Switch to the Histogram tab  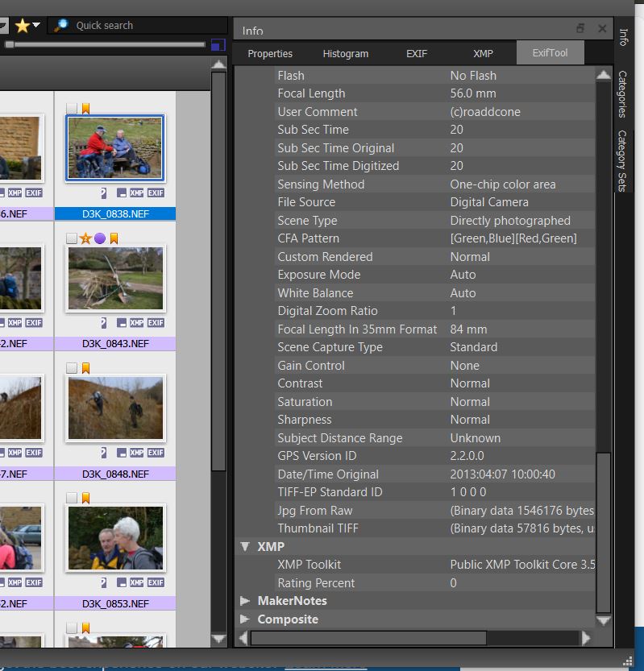(x=345, y=53)
